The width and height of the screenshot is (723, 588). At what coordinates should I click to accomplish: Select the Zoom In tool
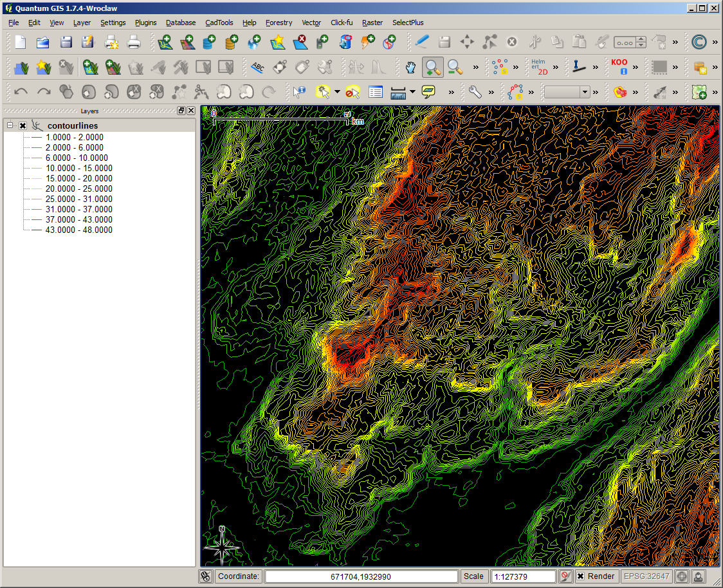click(x=432, y=66)
